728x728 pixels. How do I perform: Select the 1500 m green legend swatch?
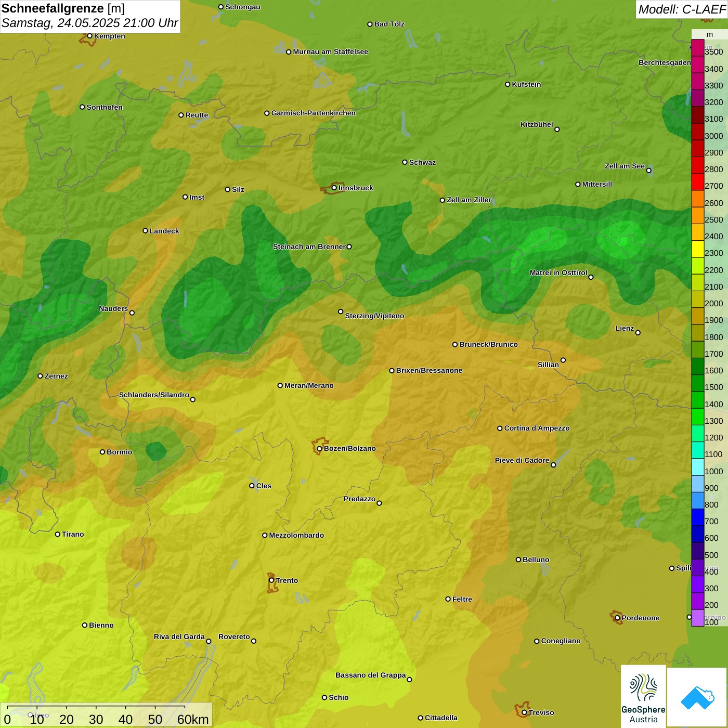(x=697, y=383)
